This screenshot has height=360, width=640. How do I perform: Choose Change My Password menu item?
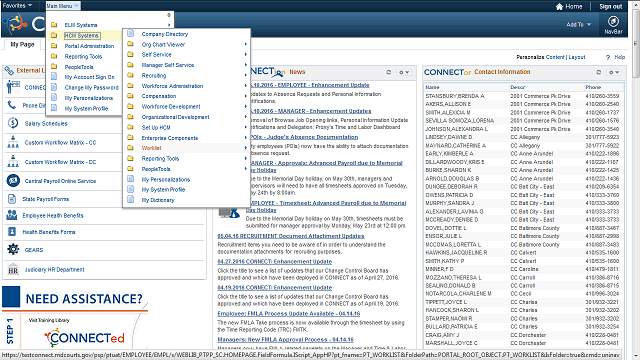[x=91, y=87]
